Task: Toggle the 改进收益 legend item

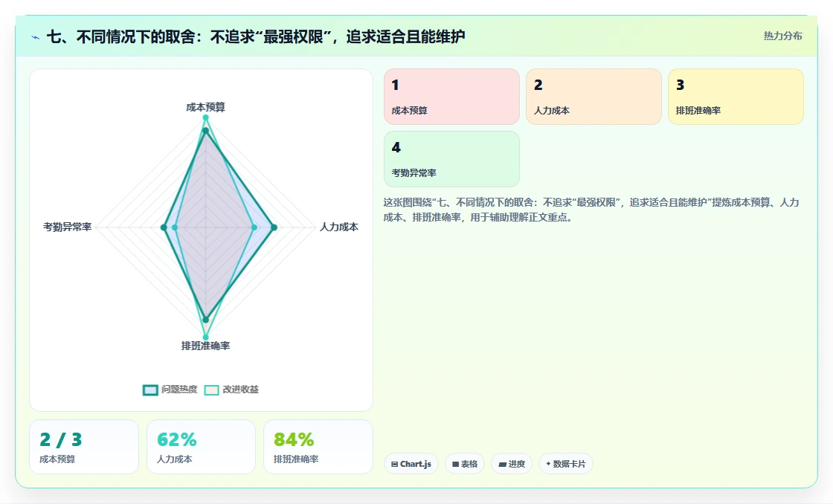Action: [x=231, y=390]
